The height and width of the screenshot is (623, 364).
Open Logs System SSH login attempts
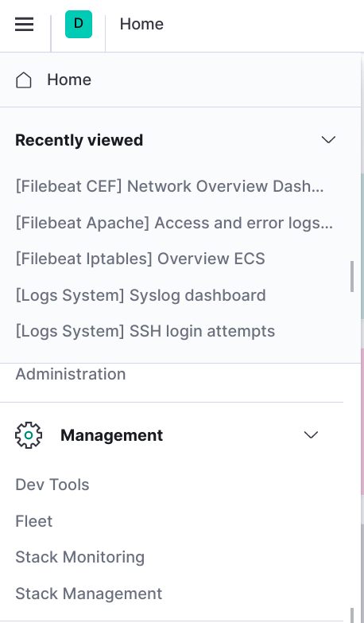(145, 331)
